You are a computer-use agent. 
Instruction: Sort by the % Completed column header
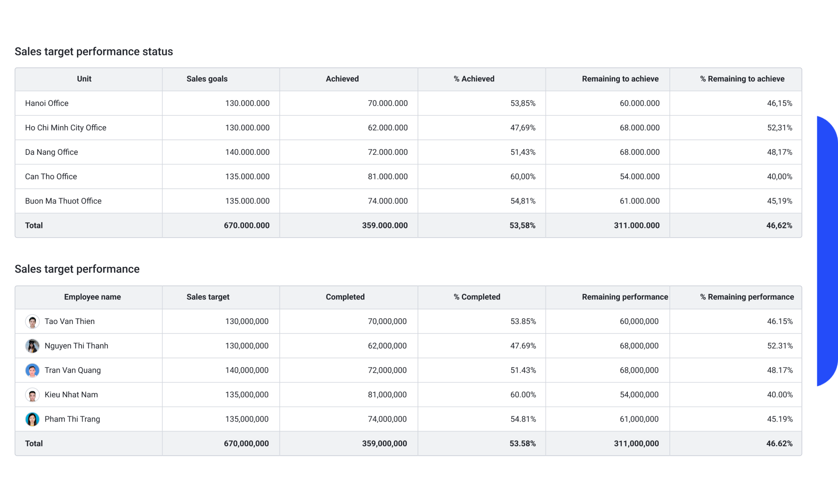(x=477, y=297)
